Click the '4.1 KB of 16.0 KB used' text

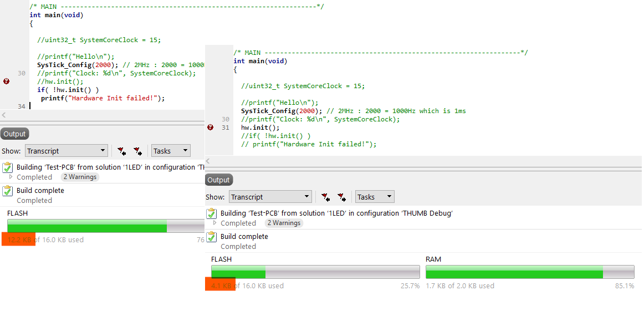(x=247, y=285)
